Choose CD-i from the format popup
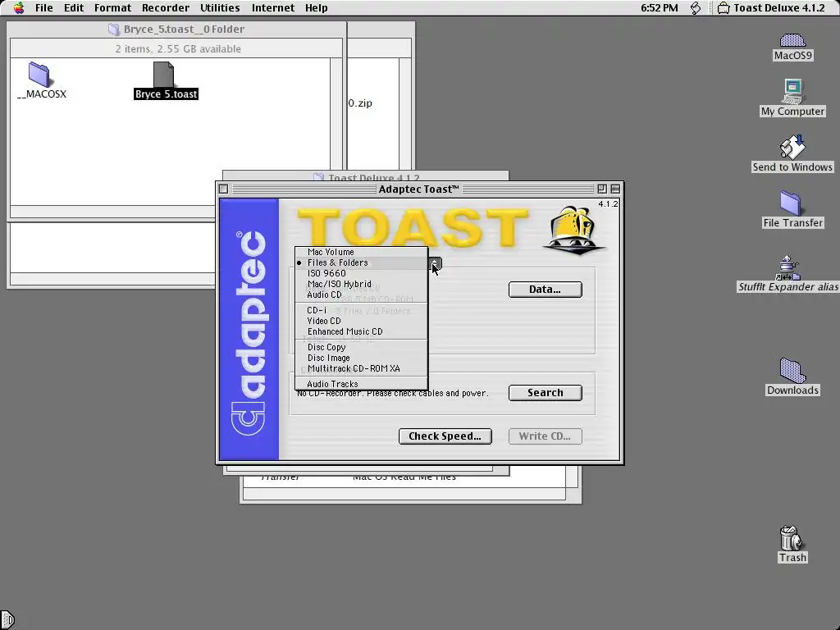This screenshot has height=630, width=840. 362,310
